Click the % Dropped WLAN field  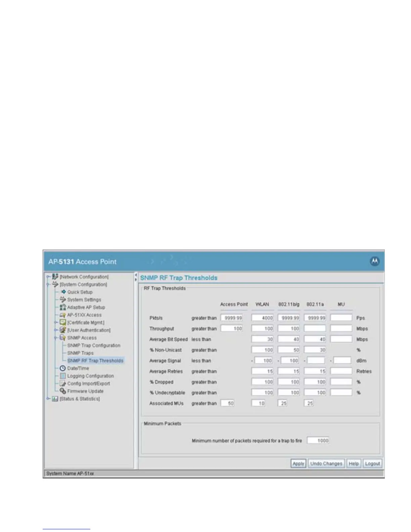(x=263, y=382)
